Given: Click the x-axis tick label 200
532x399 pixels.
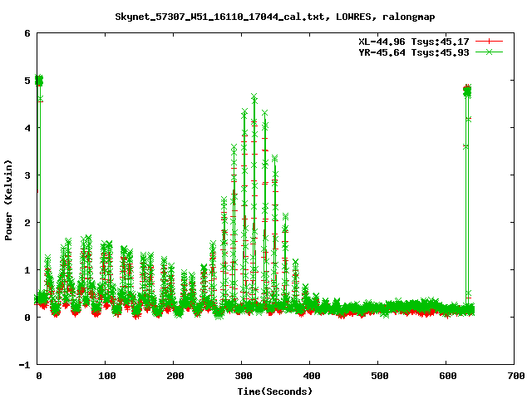Looking at the screenshot, I should tap(175, 376).
